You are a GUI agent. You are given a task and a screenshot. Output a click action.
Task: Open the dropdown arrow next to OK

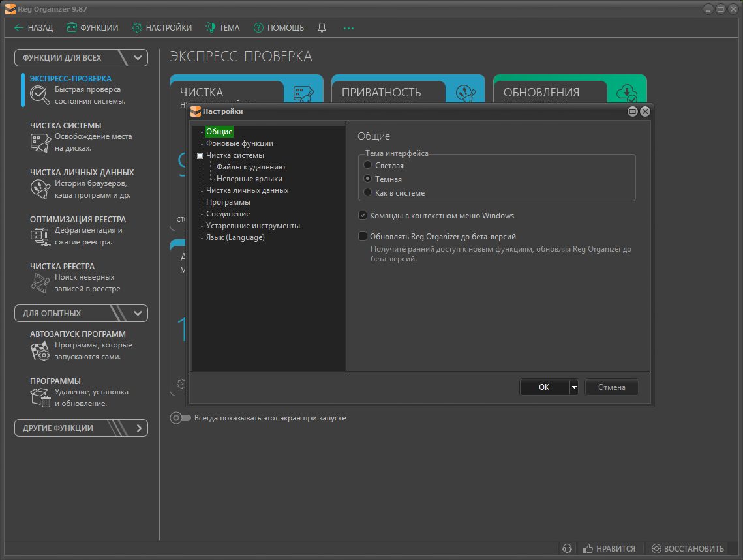coord(574,387)
